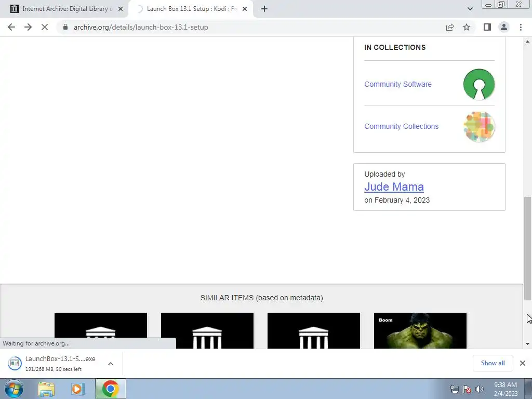Click Community Software green logo
This screenshot has height=399, width=532.
coord(478,84)
